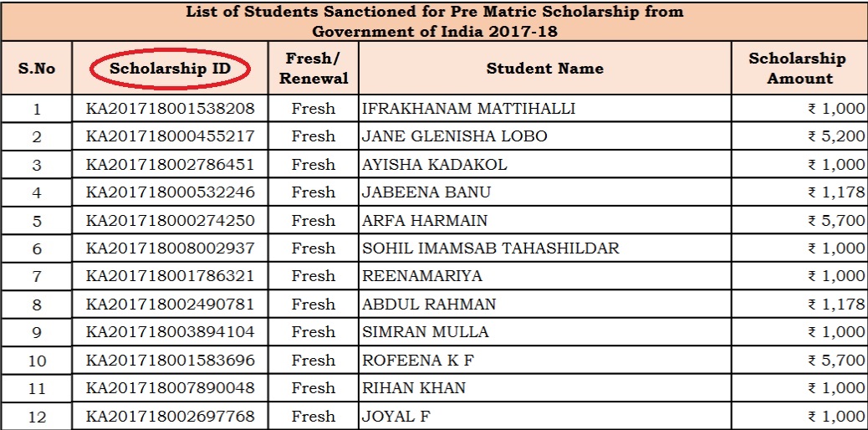
Task: Select scholarship ID KA201718007890048
Action: (170, 388)
